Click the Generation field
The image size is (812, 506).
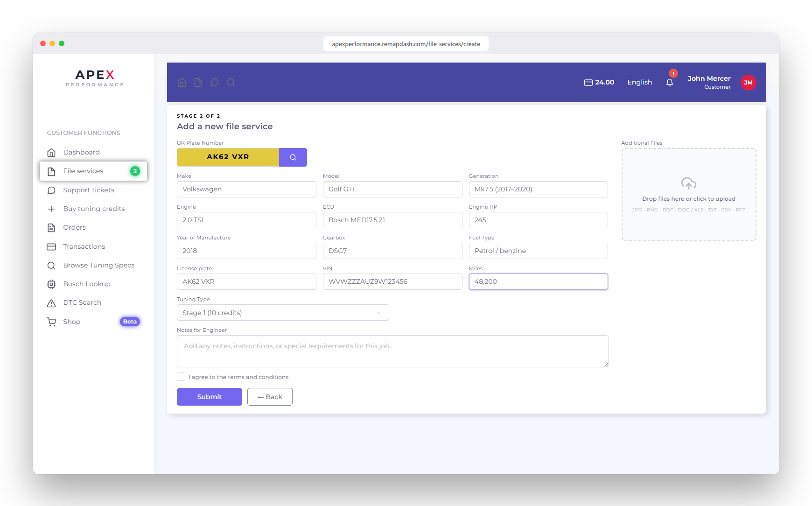539,190
